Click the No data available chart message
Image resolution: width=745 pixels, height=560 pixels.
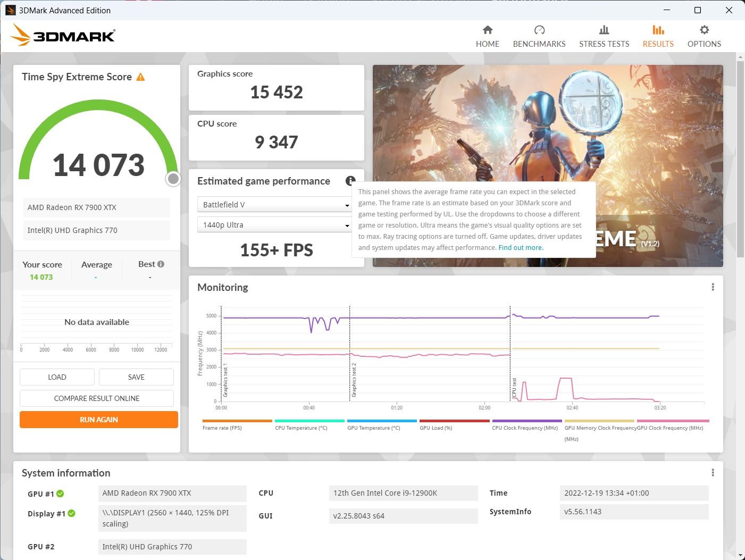coord(97,322)
